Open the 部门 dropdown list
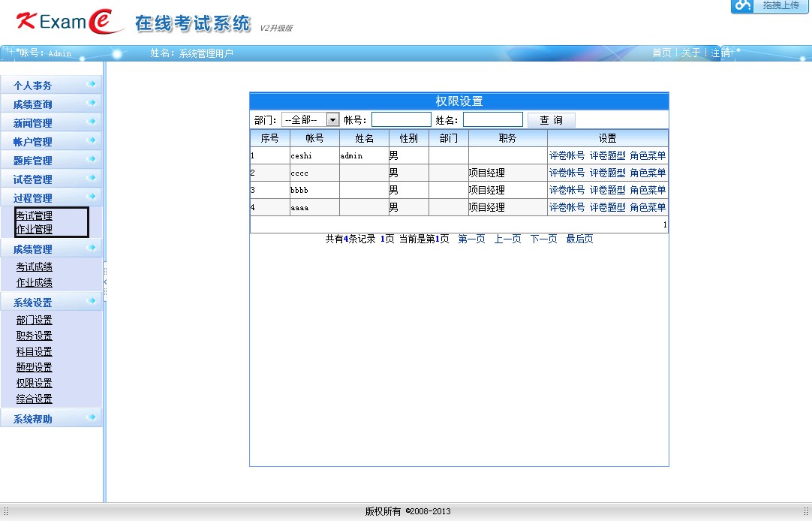Image resolution: width=812 pixels, height=521 pixels. point(332,120)
